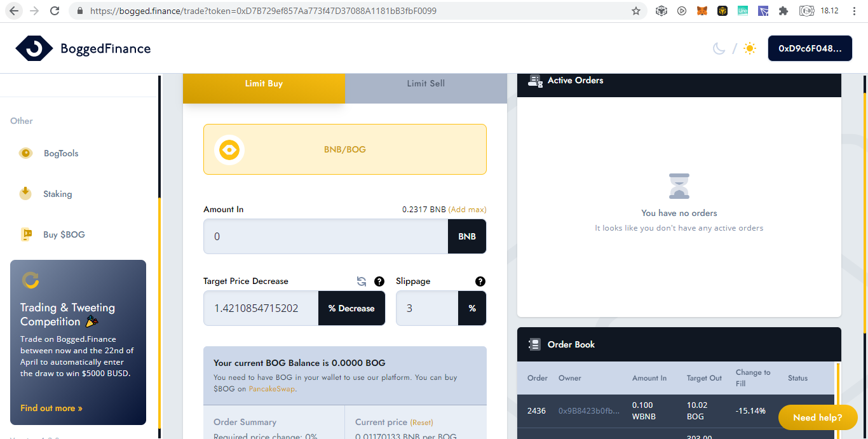
Task: Reload the page
Action: [55, 11]
